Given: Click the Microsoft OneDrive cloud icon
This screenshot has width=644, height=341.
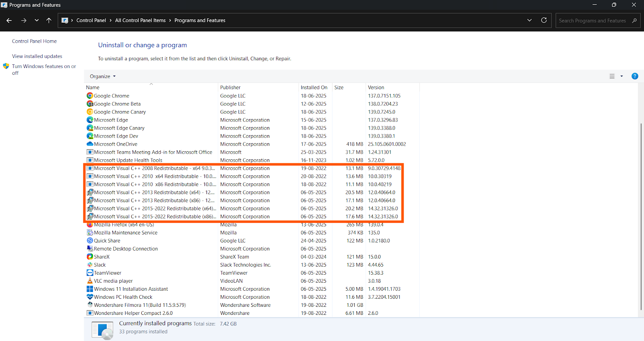Looking at the screenshot, I should 90,144.
